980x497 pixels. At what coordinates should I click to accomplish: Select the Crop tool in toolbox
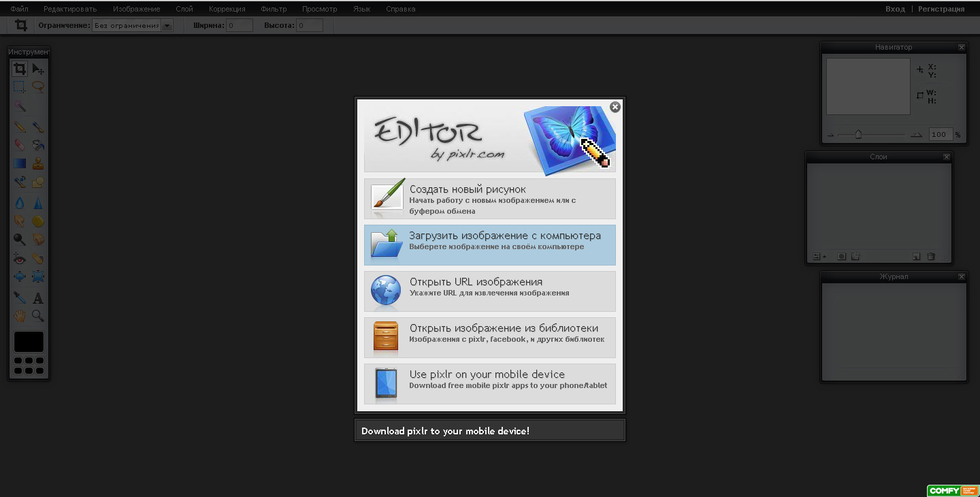click(20, 69)
